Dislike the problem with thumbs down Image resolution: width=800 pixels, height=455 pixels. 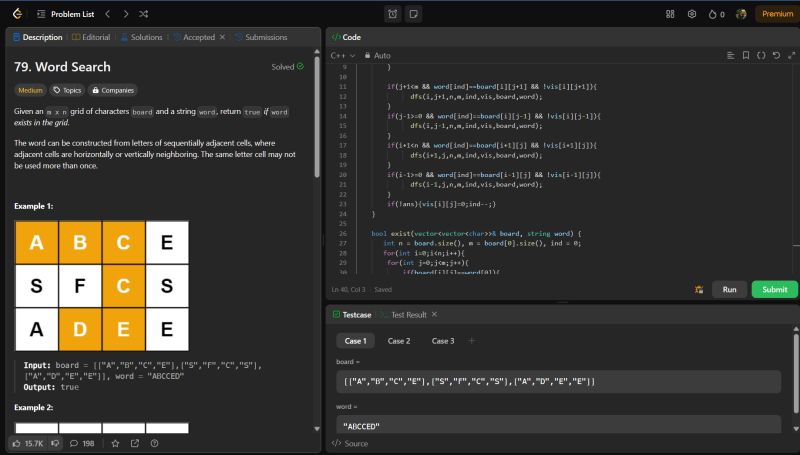pos(56,443)
